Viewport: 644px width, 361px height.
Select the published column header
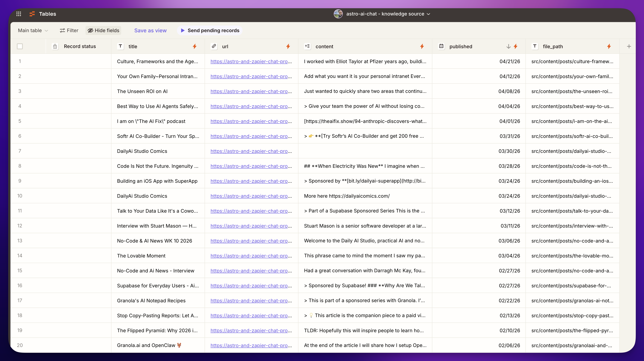click(479, 47)
